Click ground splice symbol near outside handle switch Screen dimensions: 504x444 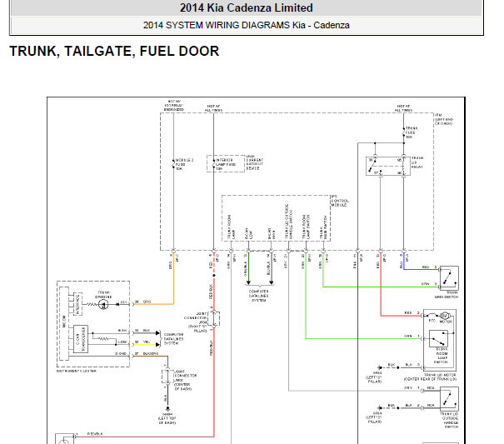[380, 408]
